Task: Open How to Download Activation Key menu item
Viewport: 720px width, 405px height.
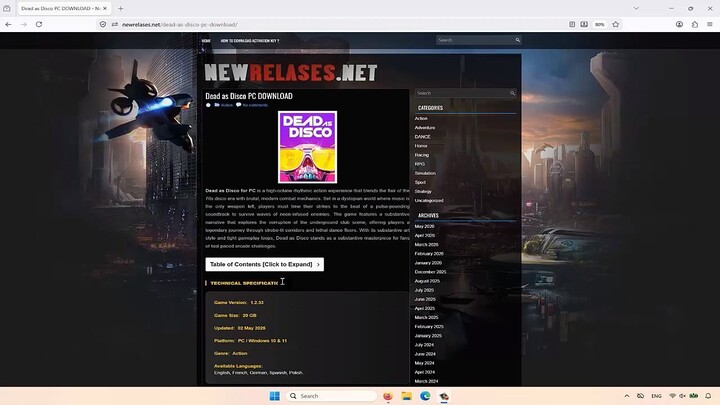Action: (250, 41)
